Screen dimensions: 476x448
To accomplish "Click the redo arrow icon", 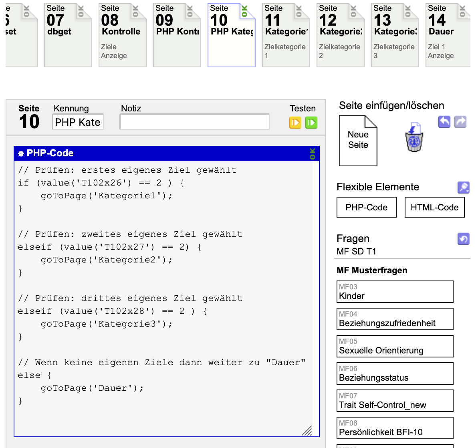I will click(x=460, y=121).
